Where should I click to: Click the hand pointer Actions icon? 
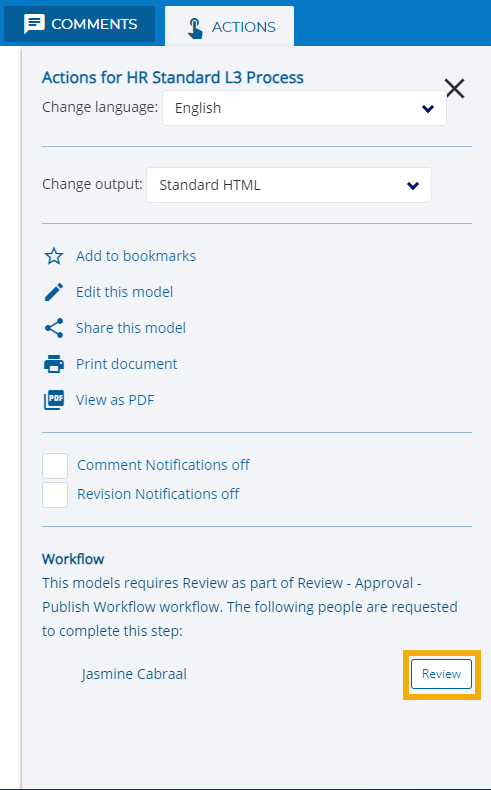coord(195,28)
